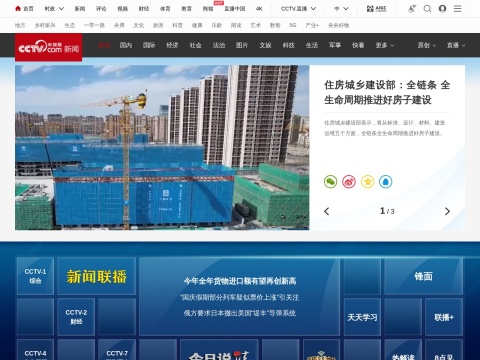Select the 经济 news tab
This screenshot has width=480, height=360.
tap(172, 45)
